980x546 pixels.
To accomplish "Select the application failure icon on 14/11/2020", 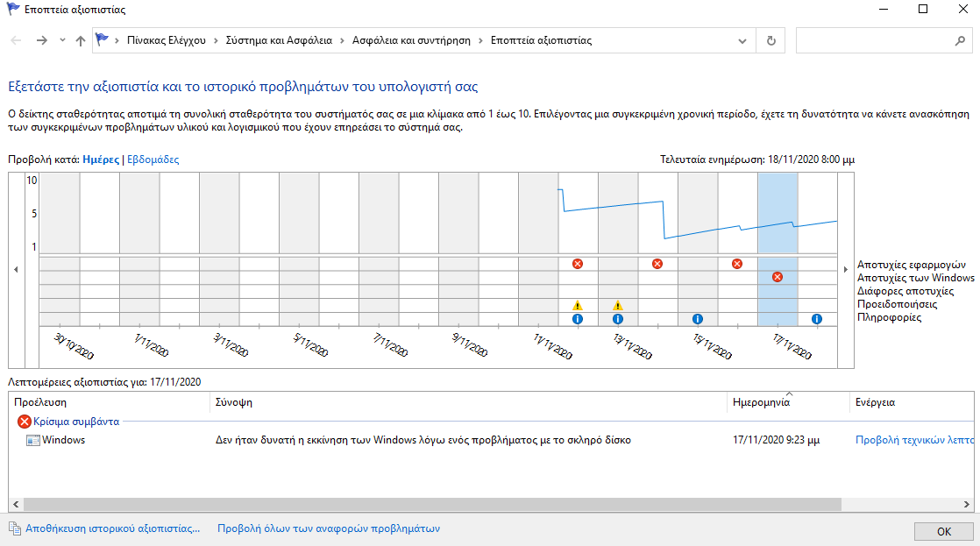I will click(657, 264).
